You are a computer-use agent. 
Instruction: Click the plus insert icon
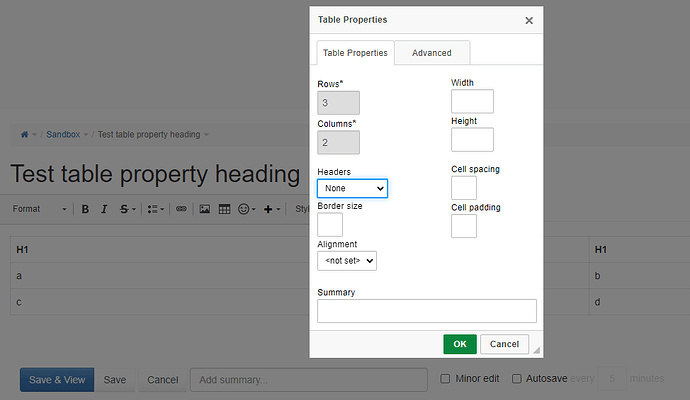(268, 209)
